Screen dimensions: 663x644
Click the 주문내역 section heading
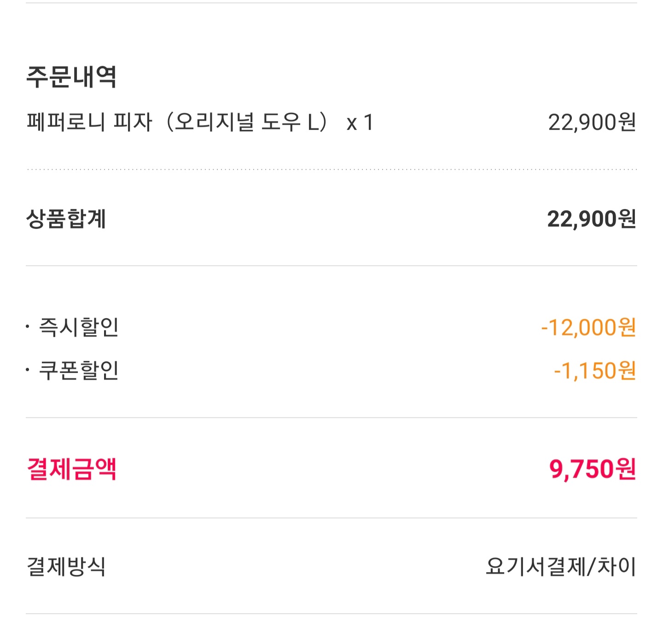[x=71, y=76]
